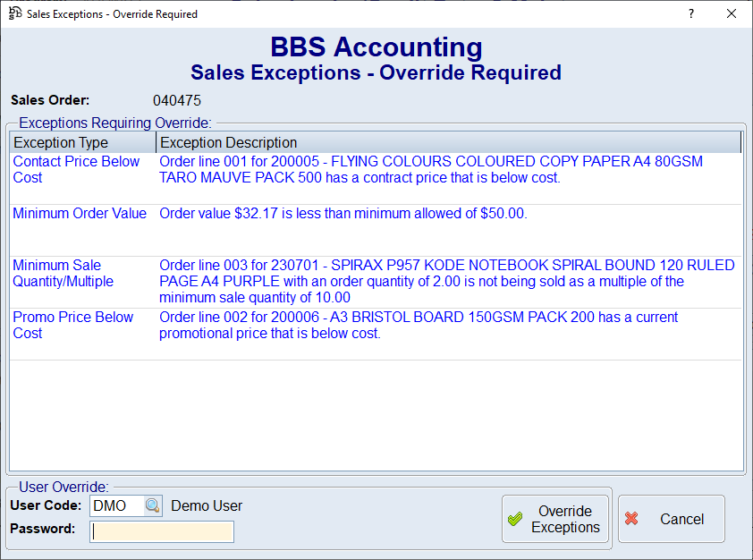Select the Minimum Sale Quantity/Multiple exception
This screenshot has width=753, height=560.
(63, 274)
